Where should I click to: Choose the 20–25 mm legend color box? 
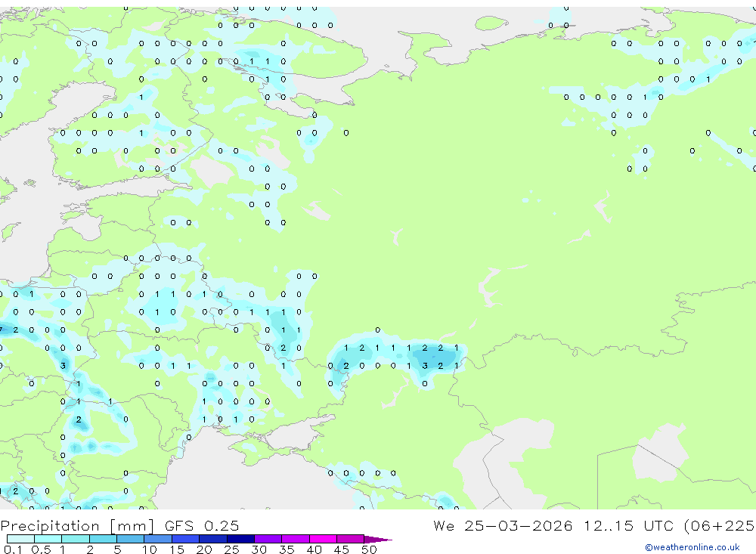tap(212, 539)
